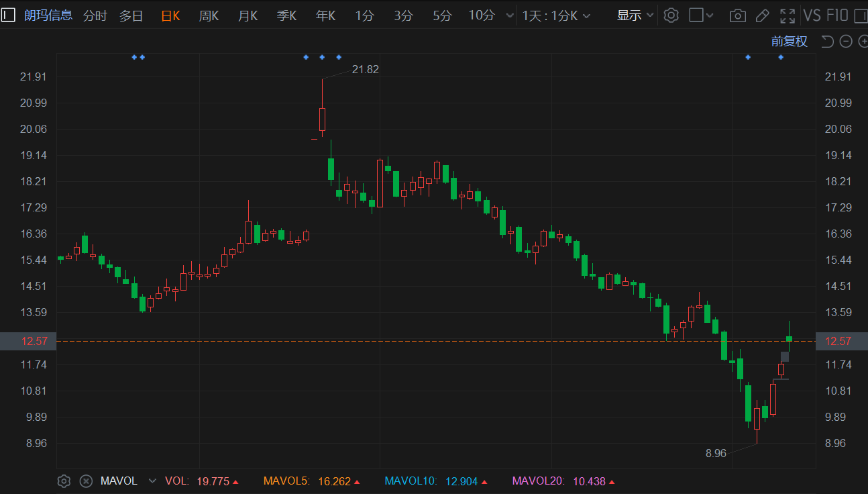
Task: Switch to the 周K weekly tab
Action: (209, 15)
